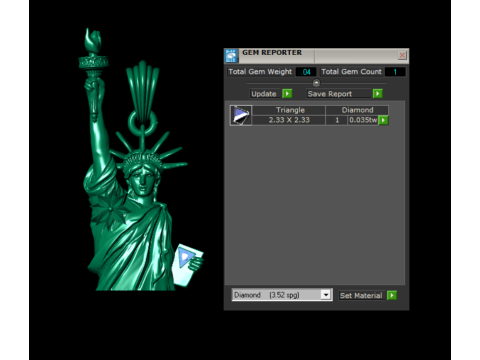This screenshot has height=360, width=480.
Task: Click the triangle gem on statue's tablet
Action: click(185, 257)
